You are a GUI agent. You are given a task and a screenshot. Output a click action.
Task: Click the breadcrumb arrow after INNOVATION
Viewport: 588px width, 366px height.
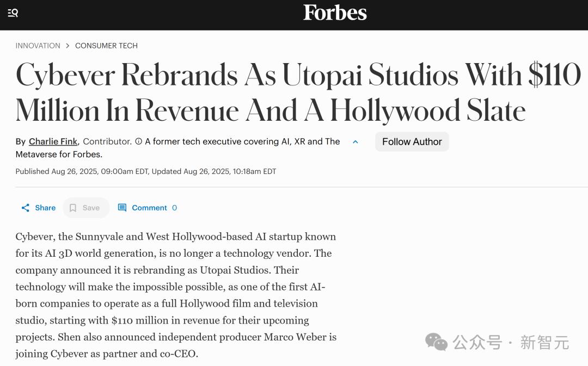[68, 46]
